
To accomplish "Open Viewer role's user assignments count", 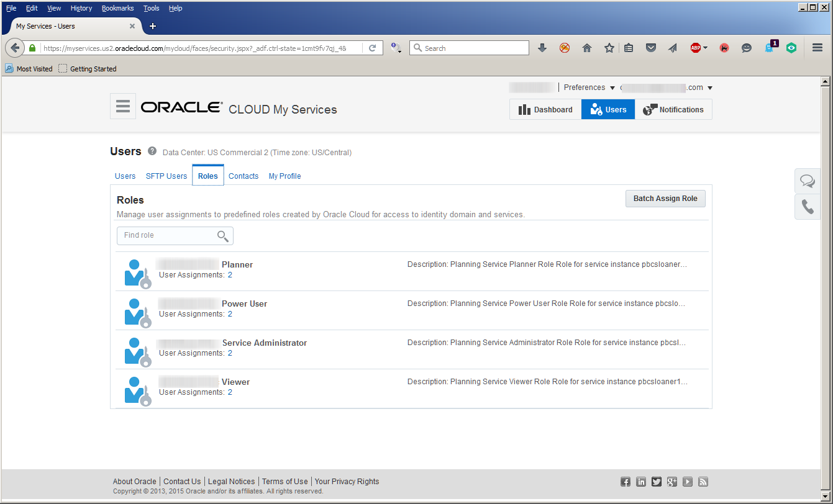I will 230,392.
